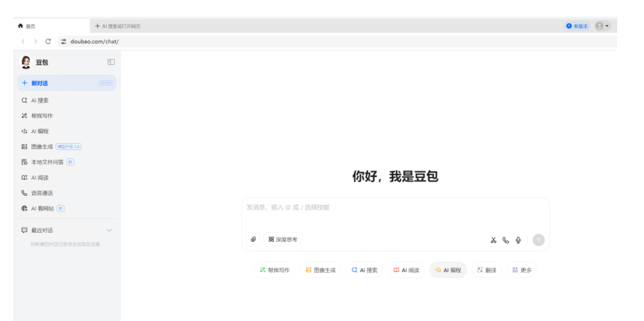Click the 最近对话 heading
644x321 pixels.
point(42,230)
